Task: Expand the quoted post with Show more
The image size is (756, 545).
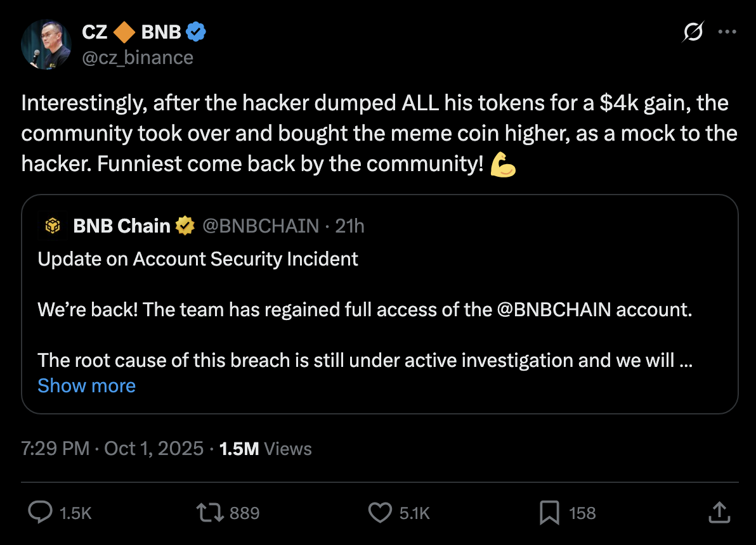Action: (86, 386)
